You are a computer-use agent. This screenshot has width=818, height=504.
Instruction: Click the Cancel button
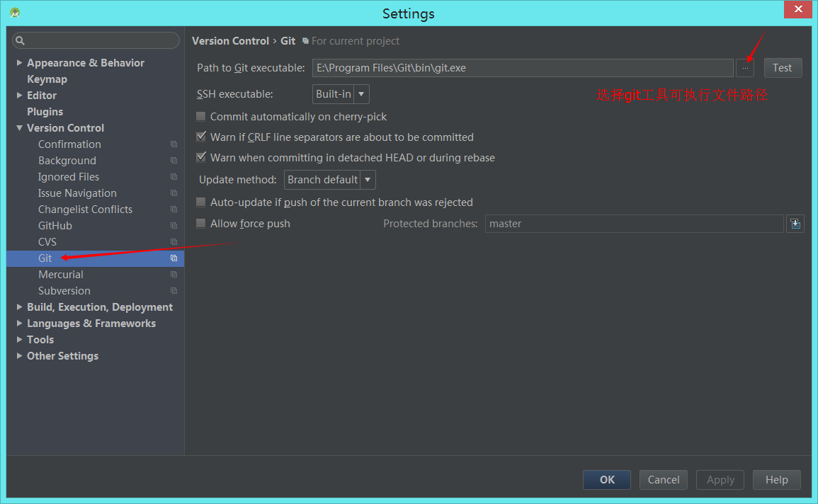tap(663, 479)
